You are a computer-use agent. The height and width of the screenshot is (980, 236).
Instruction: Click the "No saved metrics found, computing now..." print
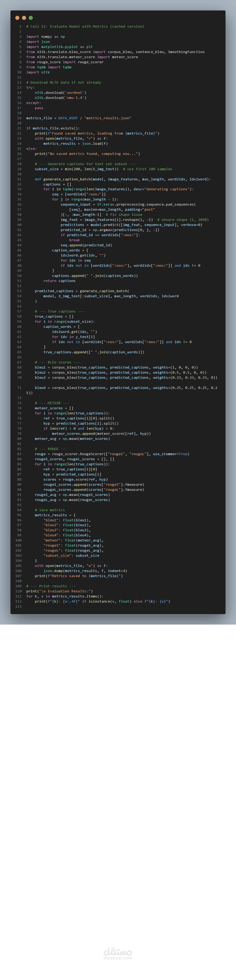87,154
